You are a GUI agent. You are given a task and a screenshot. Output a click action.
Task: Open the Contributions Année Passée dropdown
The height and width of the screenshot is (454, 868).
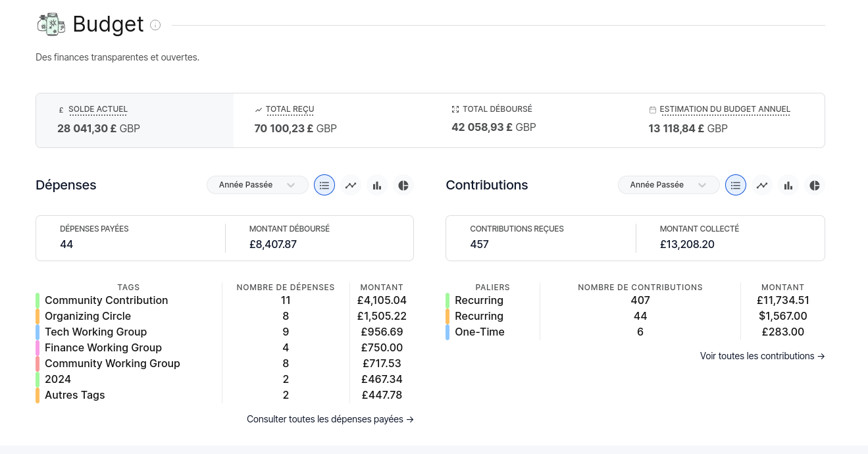pyautogui.click(x=668, y=185)
